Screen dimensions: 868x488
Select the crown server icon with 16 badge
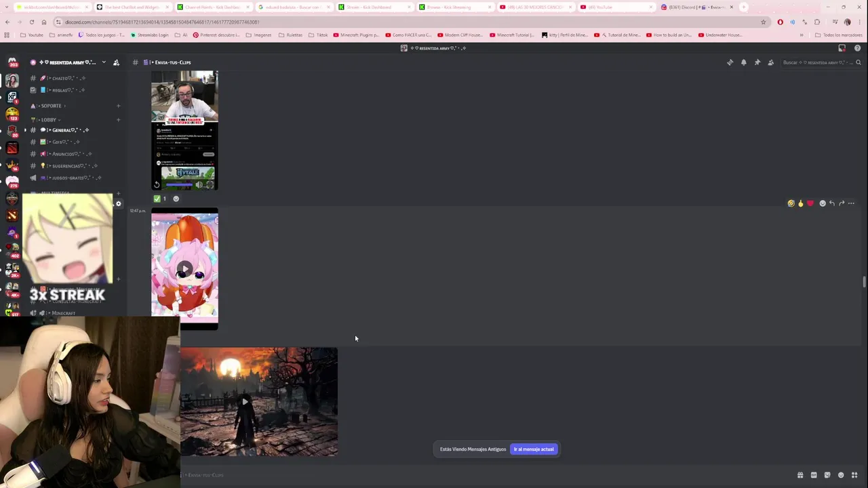[12, 164]
